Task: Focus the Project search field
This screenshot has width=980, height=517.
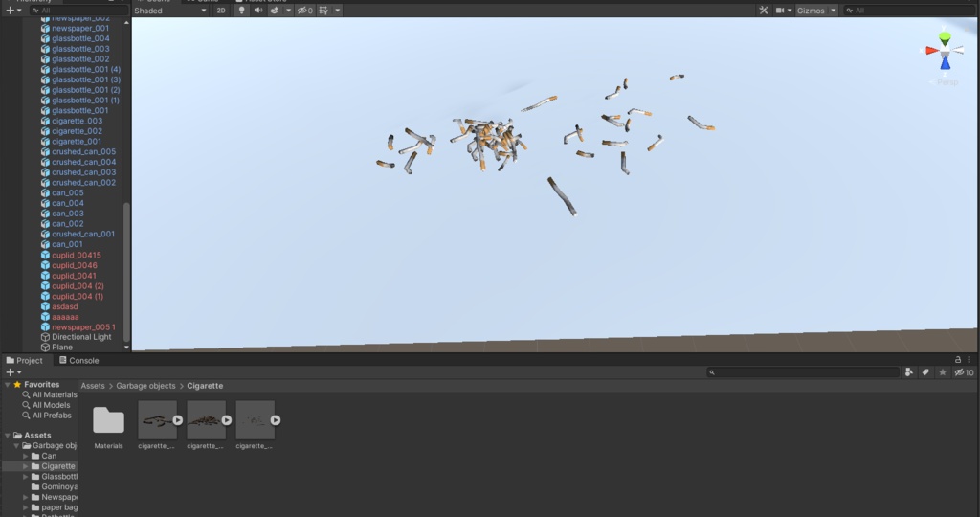Action: [x=803, y=372]
